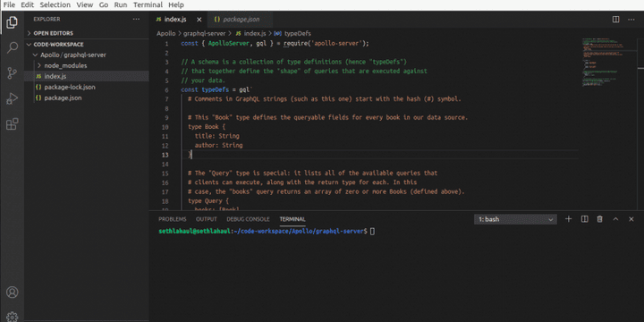644x322 pixels.
Task: Open the Accounts icon in activity bar
Action: 12,292
